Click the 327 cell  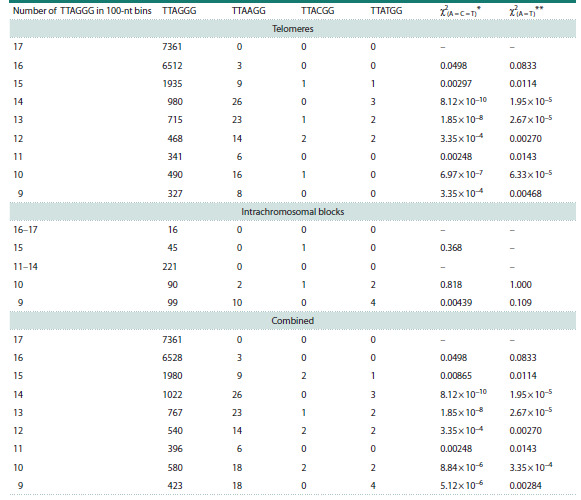coord(175,193)
